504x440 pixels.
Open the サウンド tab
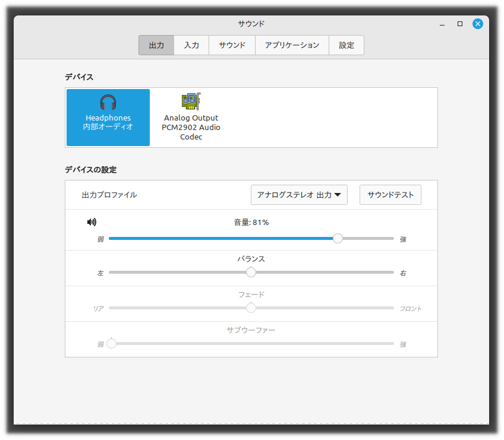point(232,45)
